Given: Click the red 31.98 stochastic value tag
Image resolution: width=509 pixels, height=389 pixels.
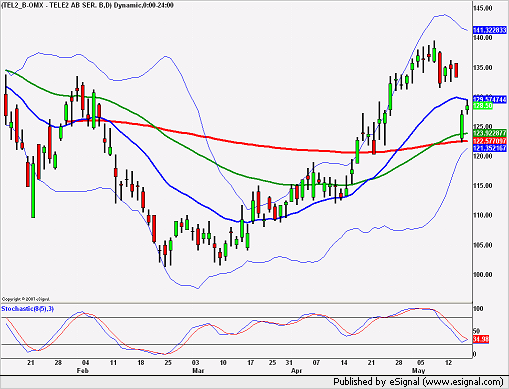Looking at the screenshot, I should point(481,340).
